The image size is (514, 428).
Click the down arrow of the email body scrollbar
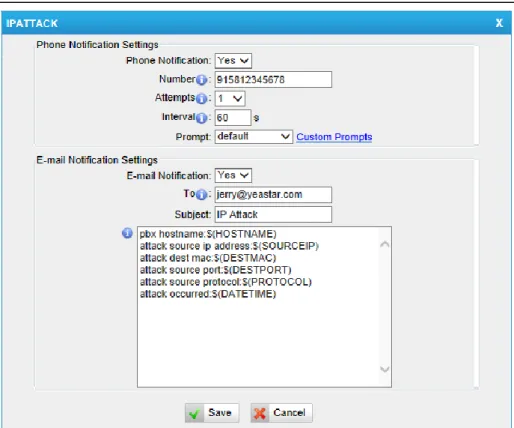385,369
